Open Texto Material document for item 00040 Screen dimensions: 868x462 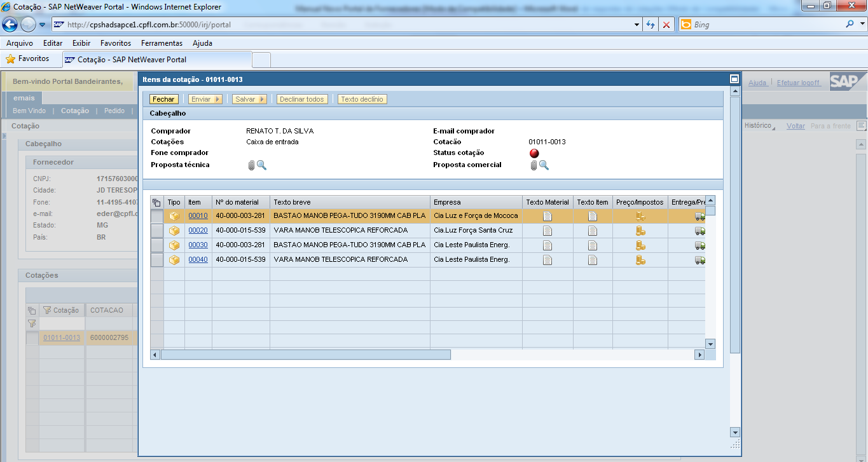(547, 260)
